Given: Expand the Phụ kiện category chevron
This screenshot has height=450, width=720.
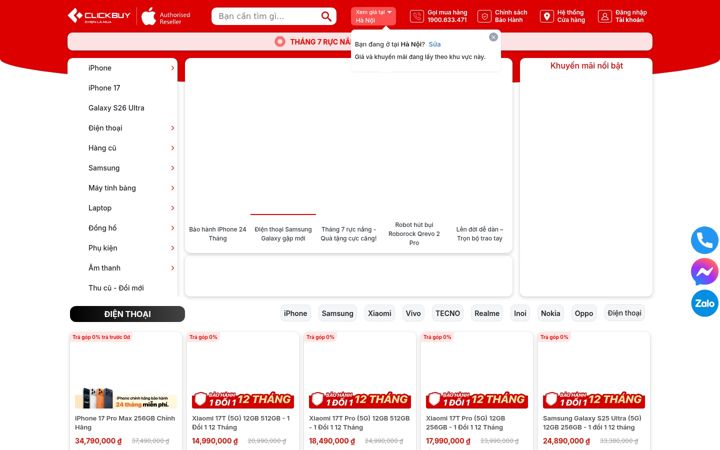Looking at the screenshot, I should [x=173, y=248].
